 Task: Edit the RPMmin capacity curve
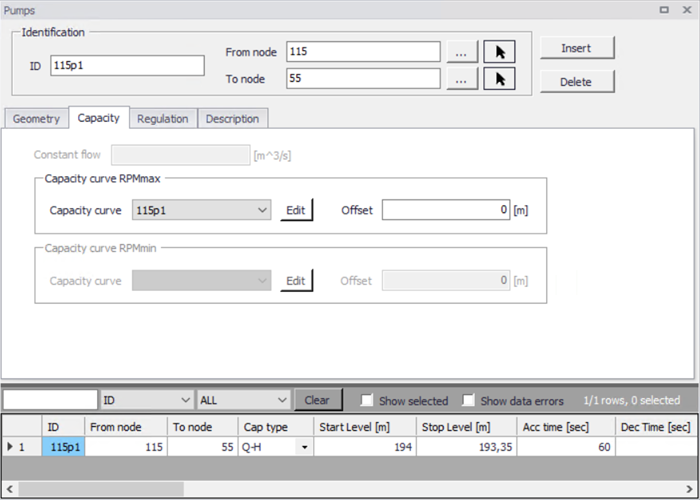tap(296, 280)
